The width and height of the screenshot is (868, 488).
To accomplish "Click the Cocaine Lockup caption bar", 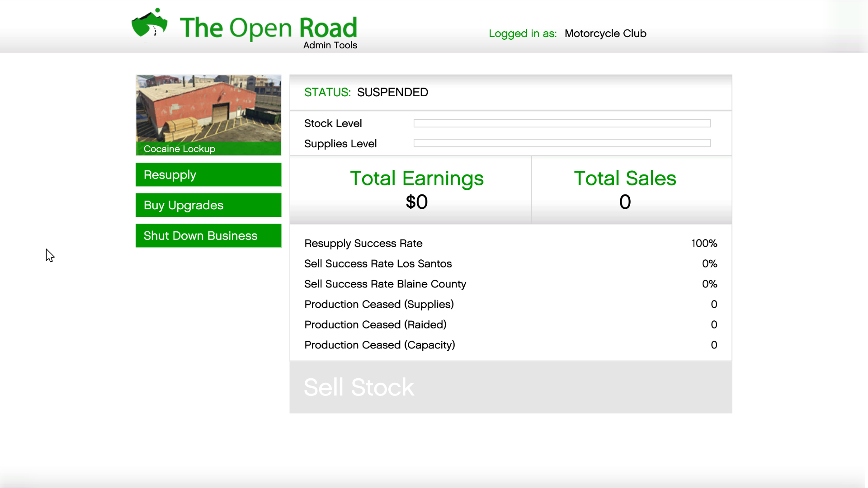I will coord(208,149).
